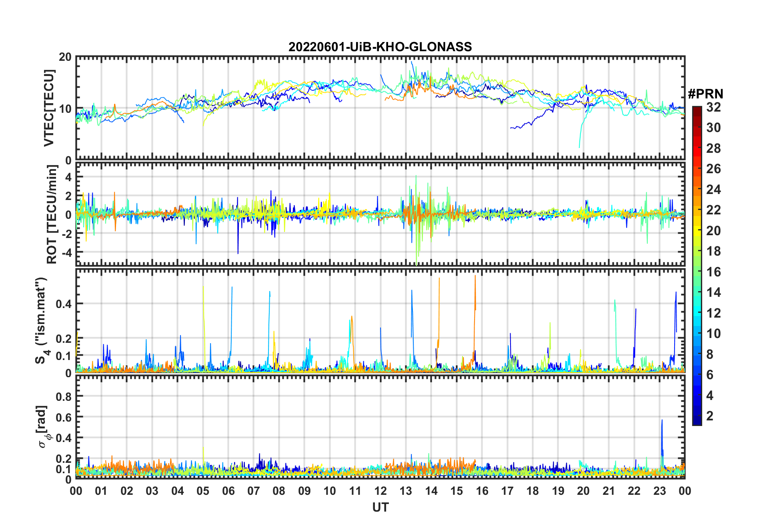
Task: Select the 0.6 tick on the σφ axis
Action: [64, 417]
